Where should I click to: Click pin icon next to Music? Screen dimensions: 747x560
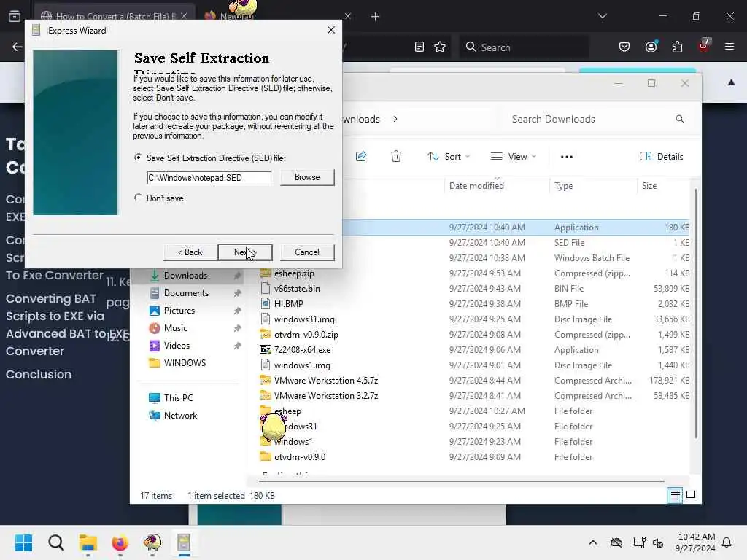click(237, 328)
